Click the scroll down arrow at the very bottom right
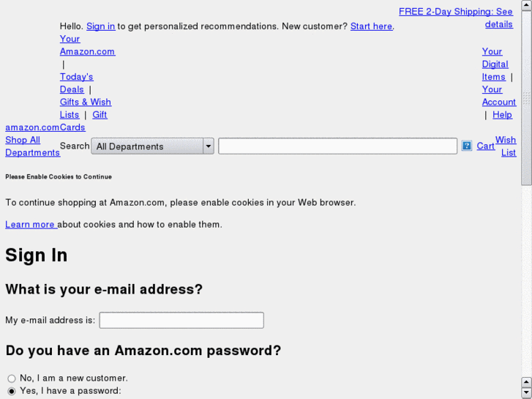The height and width of the screenshot is (399, 532). tap(526, 393)
